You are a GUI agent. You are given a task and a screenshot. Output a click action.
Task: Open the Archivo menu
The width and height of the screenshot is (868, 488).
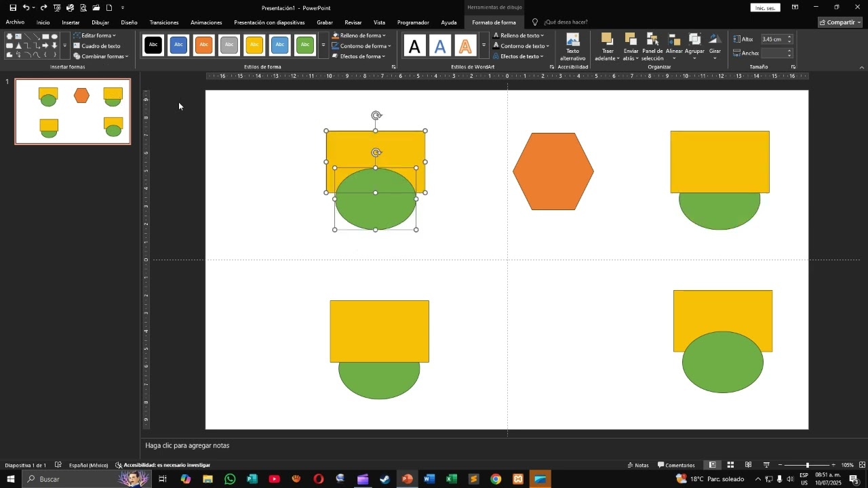pos(15,22)
